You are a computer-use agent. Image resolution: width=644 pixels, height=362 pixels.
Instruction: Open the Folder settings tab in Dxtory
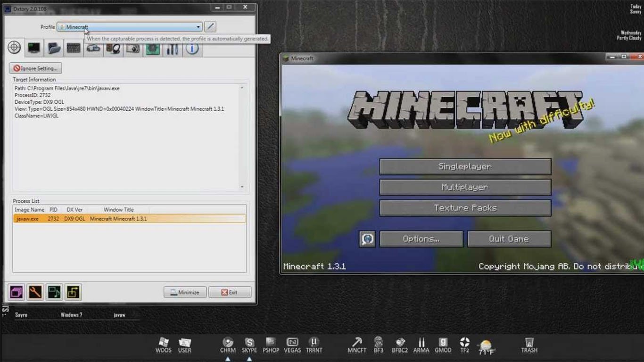click(54, 48)
